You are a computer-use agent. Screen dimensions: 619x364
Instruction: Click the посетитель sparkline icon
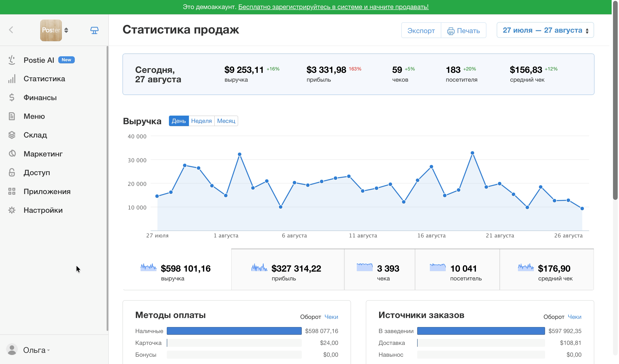coord(438,267)
